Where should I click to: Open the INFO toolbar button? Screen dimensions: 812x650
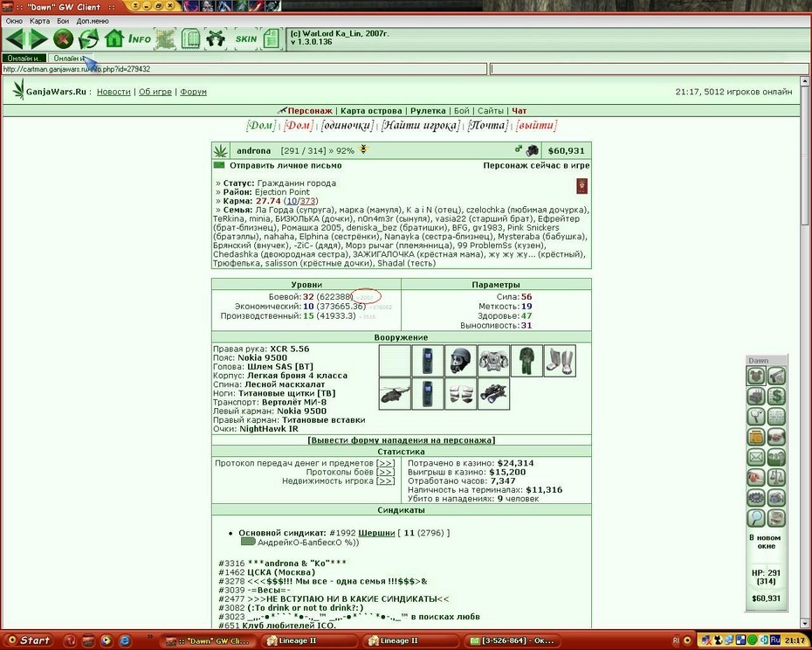[x=140, y=38]
